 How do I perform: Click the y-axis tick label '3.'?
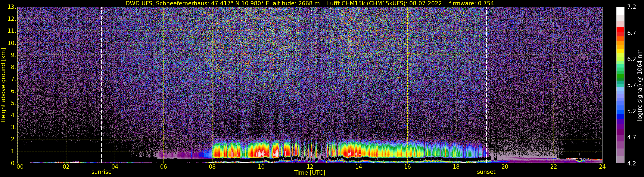click(x=13, y=127)
